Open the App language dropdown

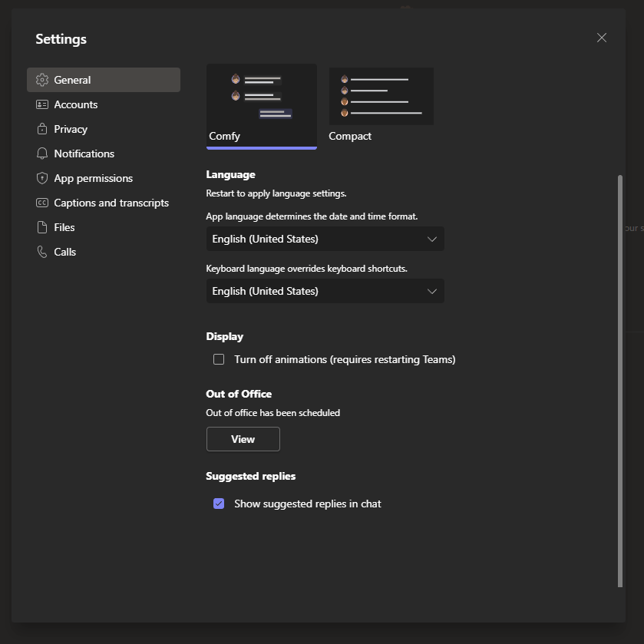point(325,239)
